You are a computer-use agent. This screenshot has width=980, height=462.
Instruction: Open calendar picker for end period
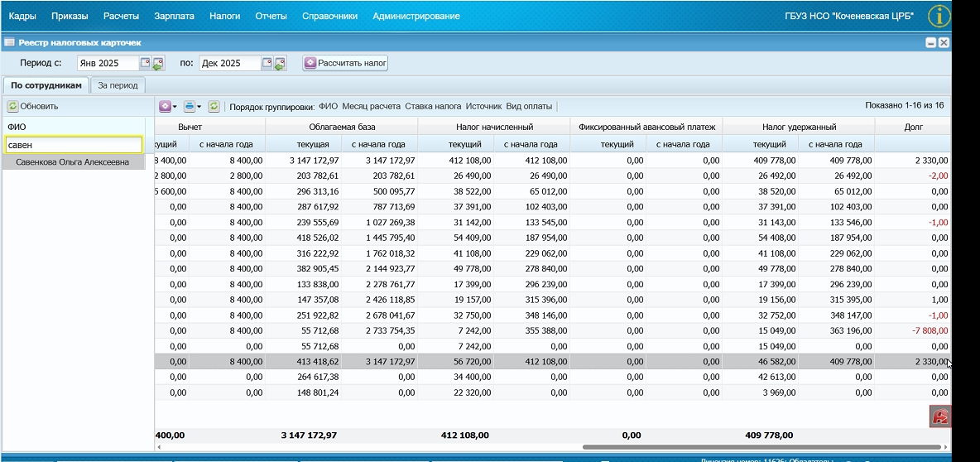[x=267, y=63]
